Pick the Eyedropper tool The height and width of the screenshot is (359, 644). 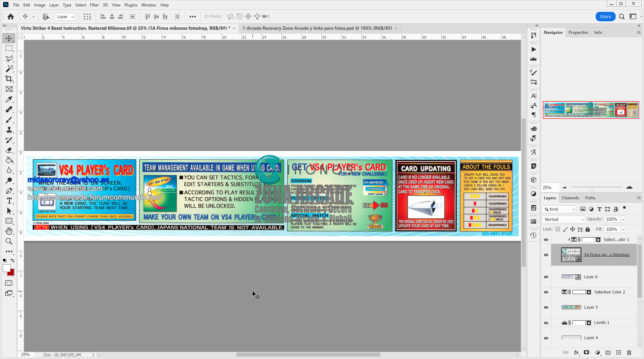click(x=9, y=99)
